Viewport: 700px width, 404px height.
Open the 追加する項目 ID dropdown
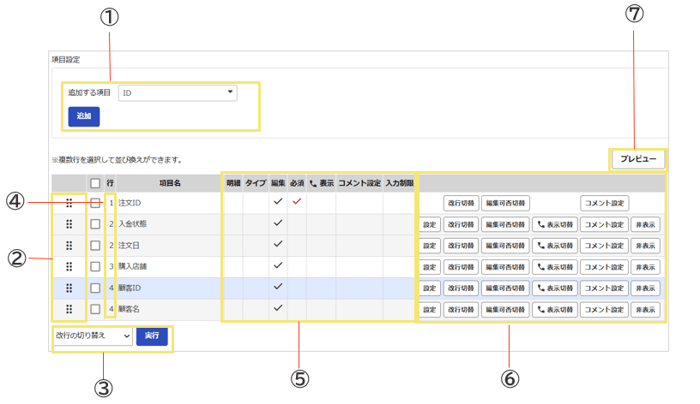coord(178,93)
